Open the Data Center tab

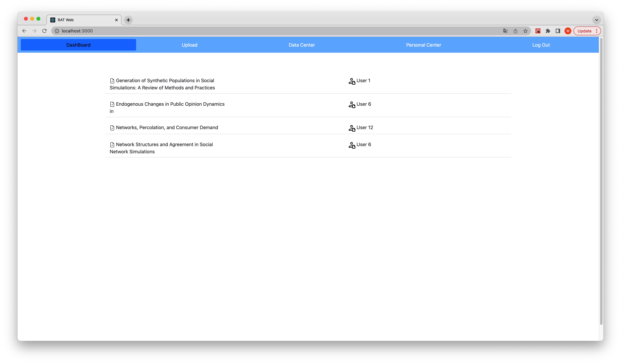tap(302, 45)
